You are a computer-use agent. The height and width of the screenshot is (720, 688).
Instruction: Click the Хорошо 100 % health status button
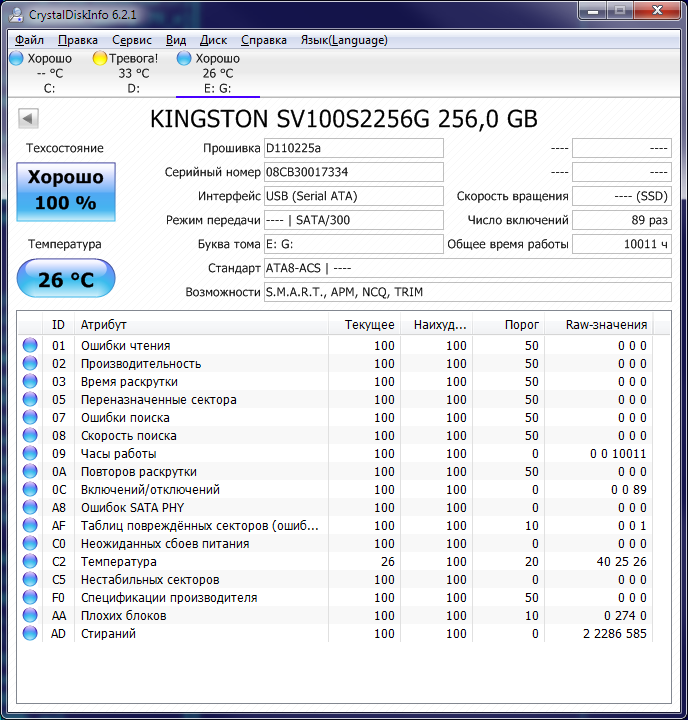[66, 191]
